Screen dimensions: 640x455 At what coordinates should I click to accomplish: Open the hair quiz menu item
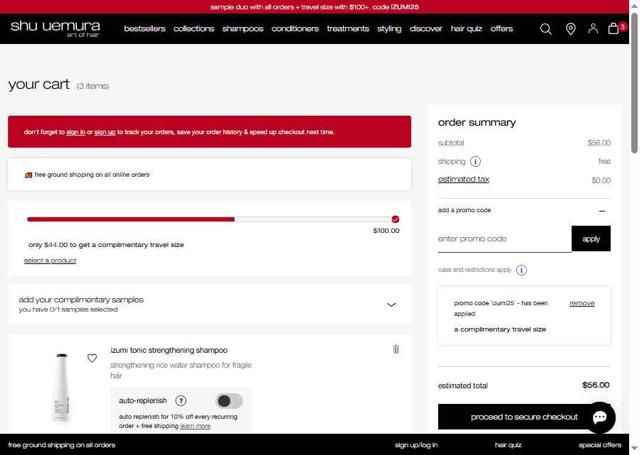tap(466, 29)
